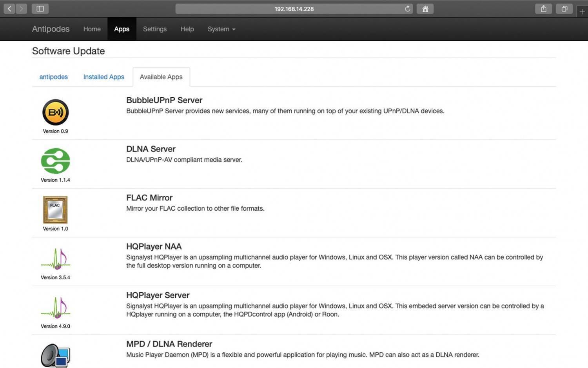Open a new tab with plus button
The height and width of the screenshot is (368, 588).
(x=582, y=12)
